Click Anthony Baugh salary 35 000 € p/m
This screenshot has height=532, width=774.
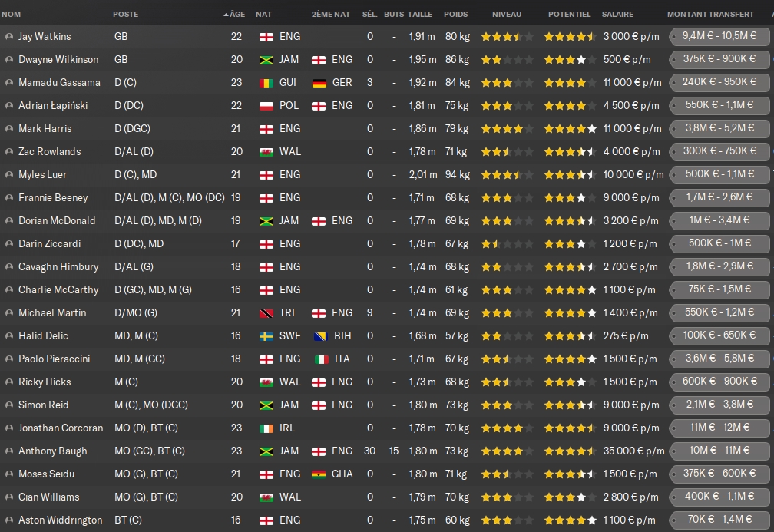tap(633, 451)
